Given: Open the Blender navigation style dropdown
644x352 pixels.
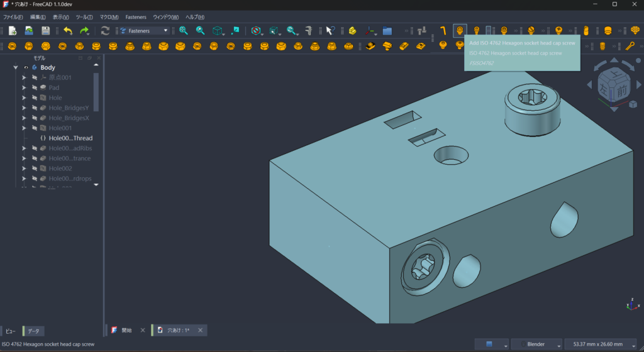Looking at the screenshot, I should click(536, 344).
